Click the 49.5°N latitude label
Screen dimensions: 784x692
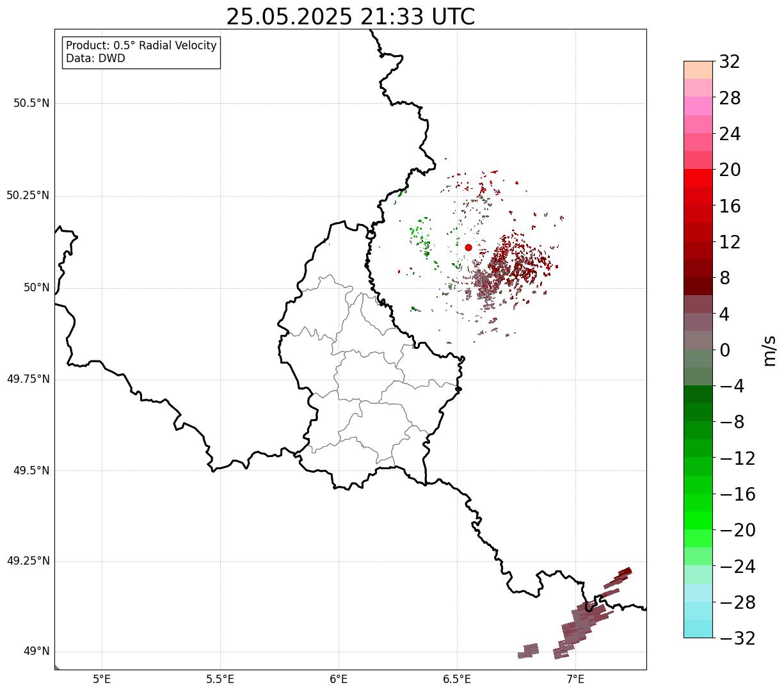[31, 471]
